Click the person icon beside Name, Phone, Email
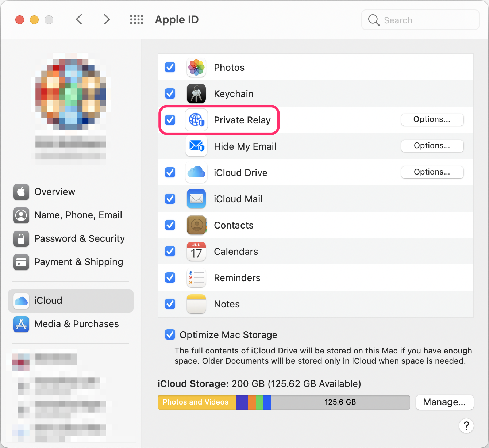 click(x=21, y=215)
